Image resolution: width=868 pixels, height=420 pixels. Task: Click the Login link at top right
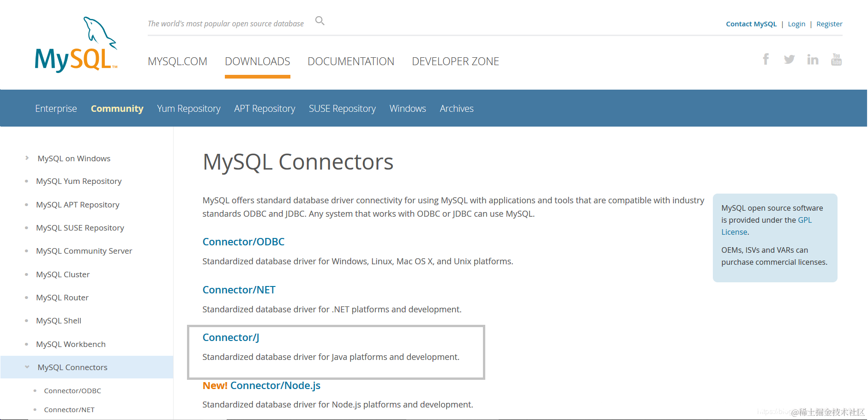click(x=796, y=24)
